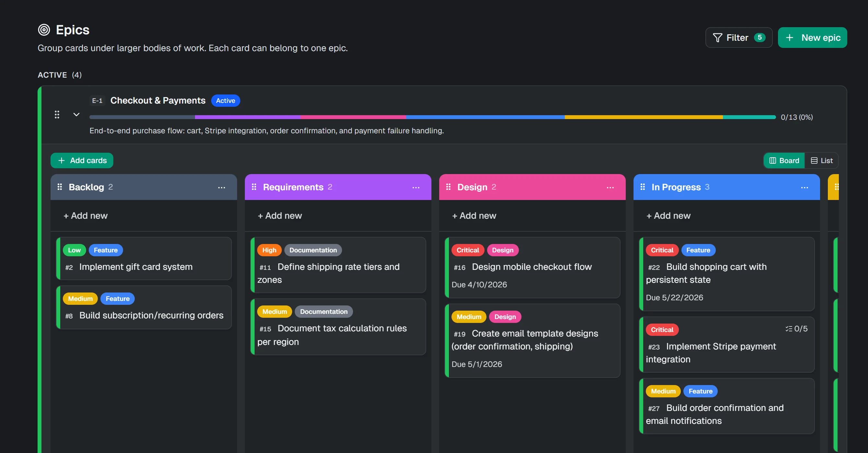
Task: Click the High priority tag on card #11
Action: tap(269, 250)
